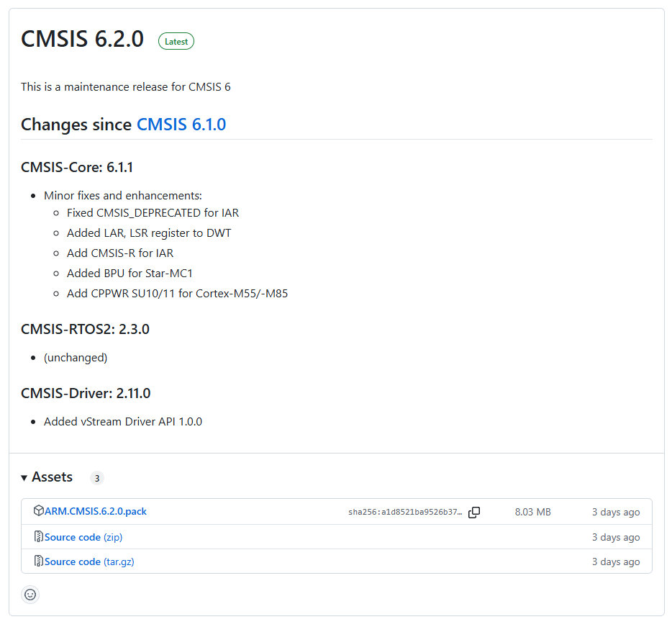Click the sha256:a1d8521ba9526b37 hash text

[x=405, y=512]
